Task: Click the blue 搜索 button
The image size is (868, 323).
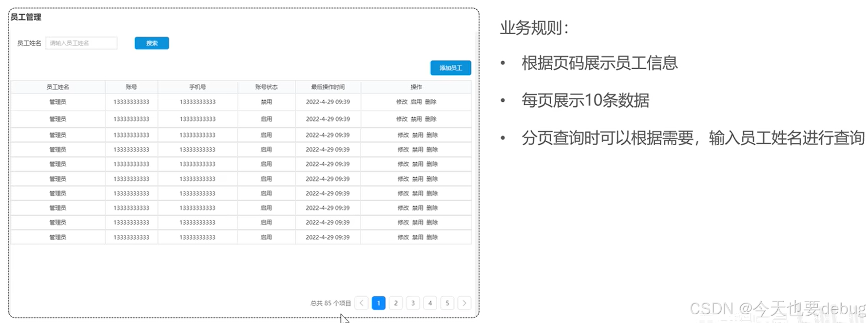Action: tap(152, 43)
